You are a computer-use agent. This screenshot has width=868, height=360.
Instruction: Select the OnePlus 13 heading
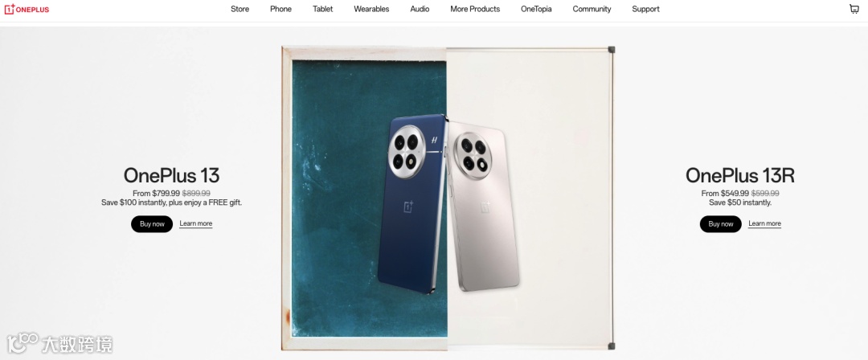coord(172,175)
